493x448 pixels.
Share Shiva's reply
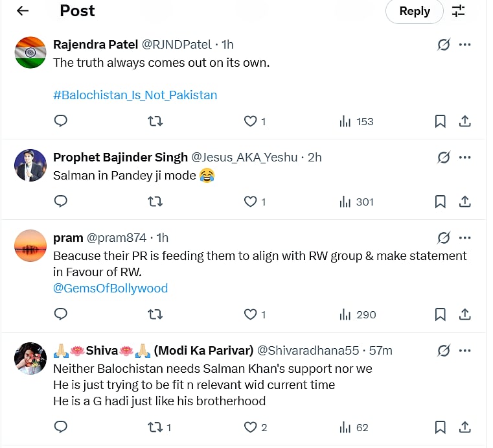[x=464, y=427]
